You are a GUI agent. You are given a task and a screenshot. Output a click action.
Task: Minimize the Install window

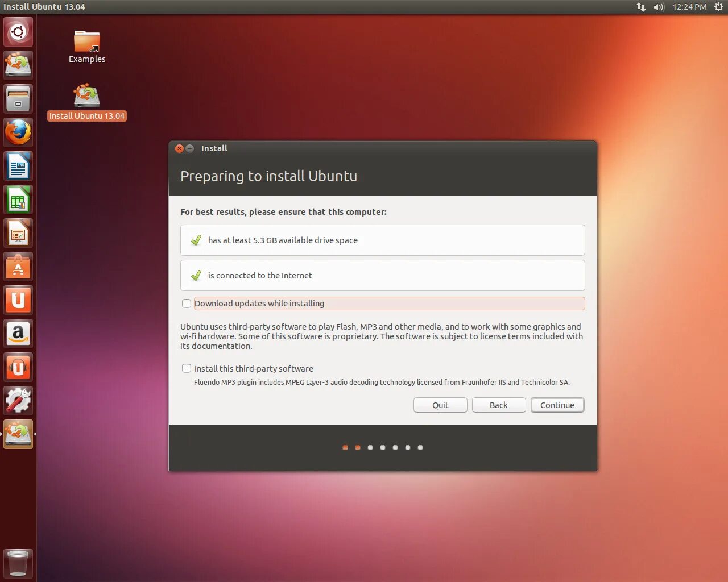tap(190, 148)
